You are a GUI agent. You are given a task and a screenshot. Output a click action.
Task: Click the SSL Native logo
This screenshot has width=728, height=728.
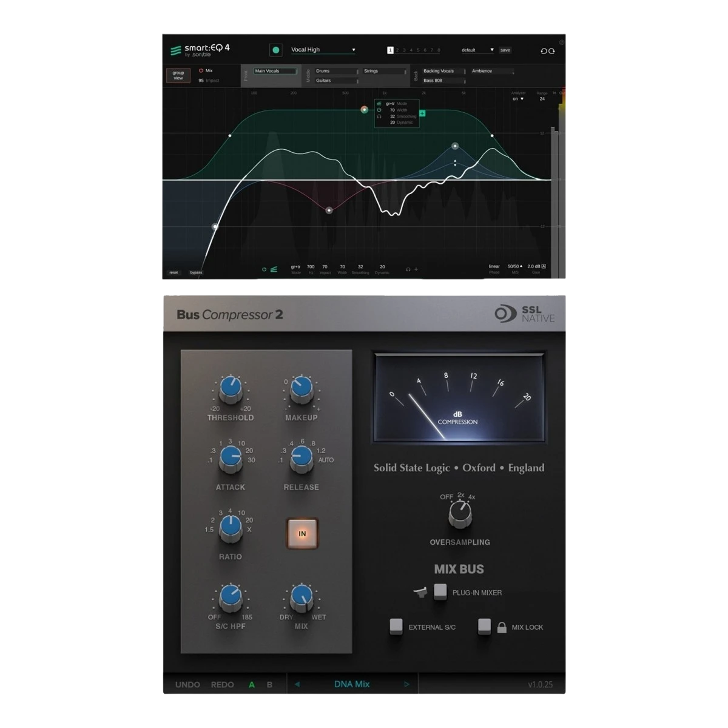coord(525,314)
